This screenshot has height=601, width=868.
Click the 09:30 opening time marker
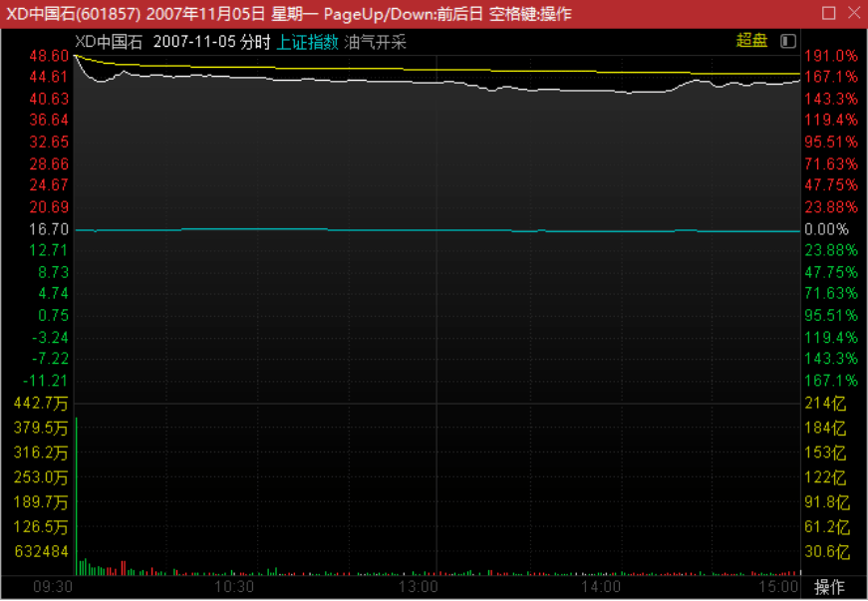coord(53,588)
